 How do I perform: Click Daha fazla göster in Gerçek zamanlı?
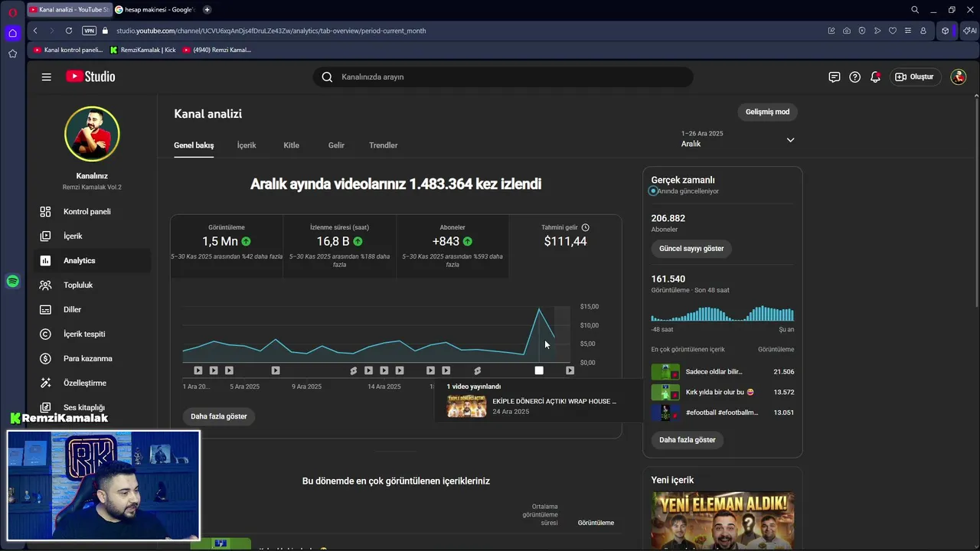point(688,440)
